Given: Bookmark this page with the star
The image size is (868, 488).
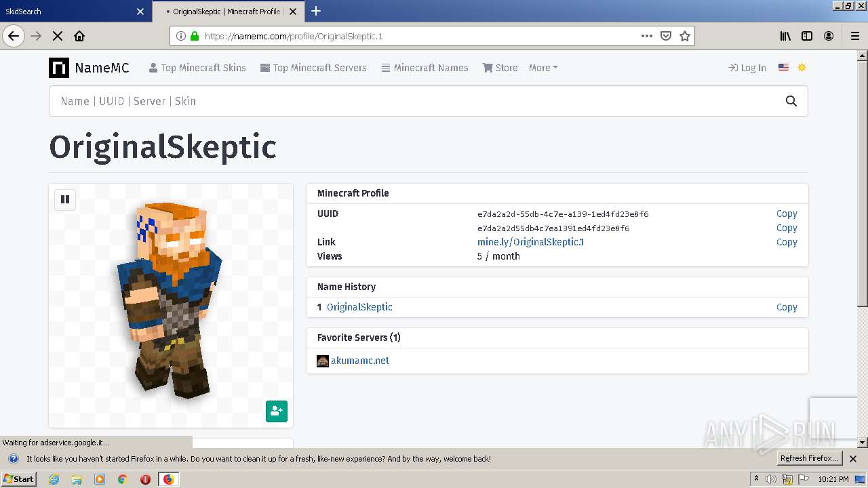Looking at the screenshot, I should pos(685,36).
